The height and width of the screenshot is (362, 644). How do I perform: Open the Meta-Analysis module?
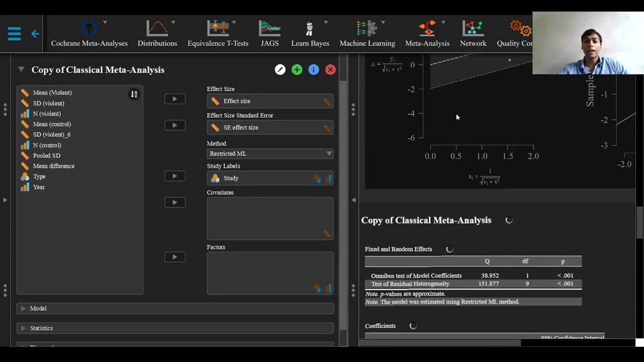coord(427,34)
